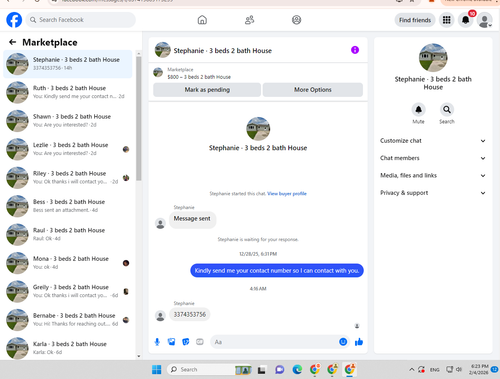
Task: Click the ENG language indicator
Action: pos(434,370)
